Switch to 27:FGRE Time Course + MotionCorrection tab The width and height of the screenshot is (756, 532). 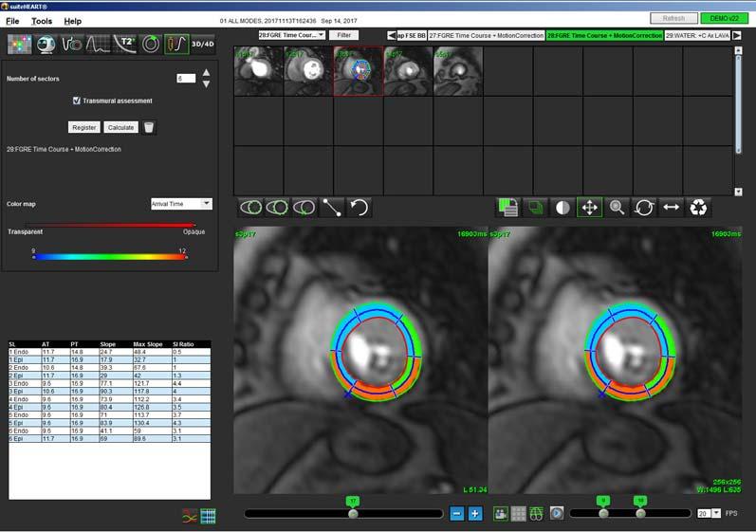point(486,36)
